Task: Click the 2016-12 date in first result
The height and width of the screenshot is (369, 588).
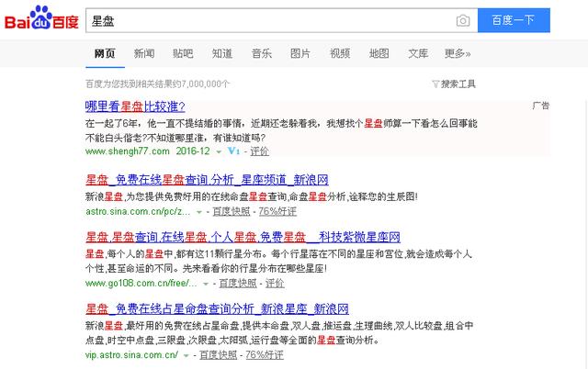Action: coord(193,151)
